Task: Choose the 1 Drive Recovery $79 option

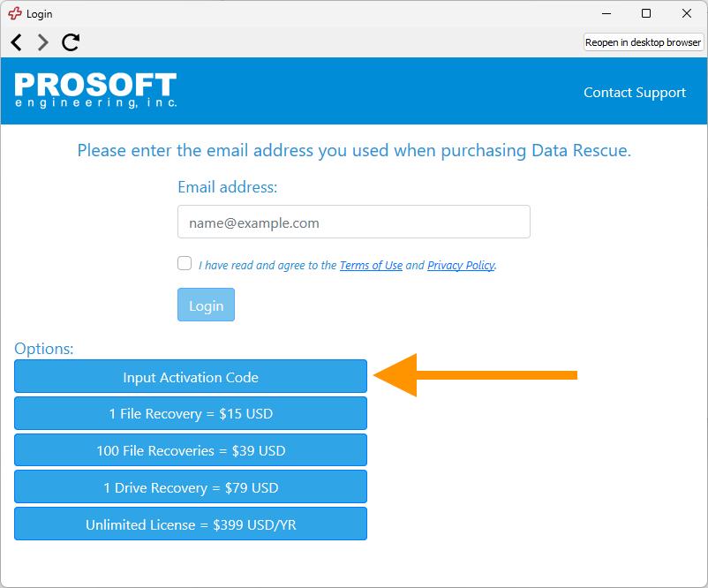Action: click(x=190, y=486)
